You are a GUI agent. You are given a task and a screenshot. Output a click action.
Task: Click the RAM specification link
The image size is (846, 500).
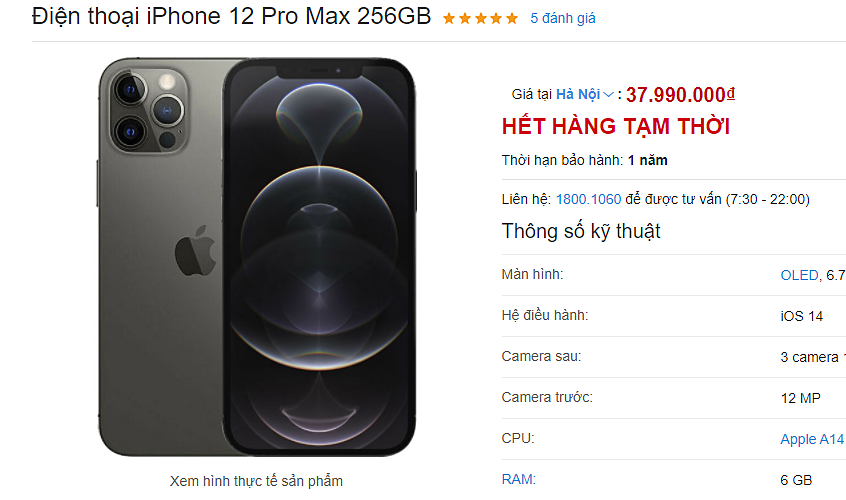click(518, 479)
